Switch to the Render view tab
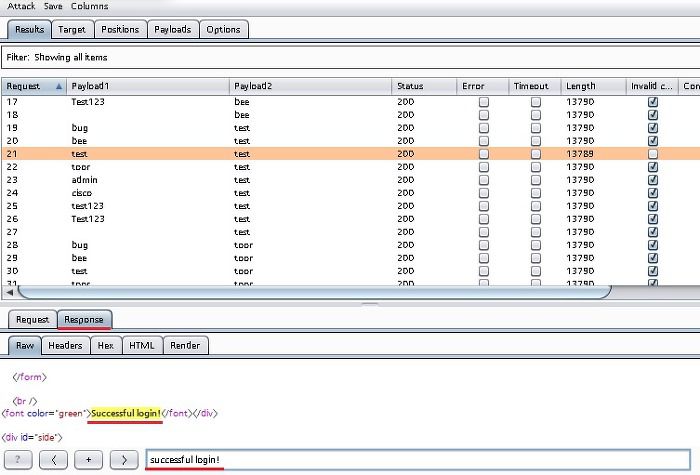700x475 pixels. 185,346
